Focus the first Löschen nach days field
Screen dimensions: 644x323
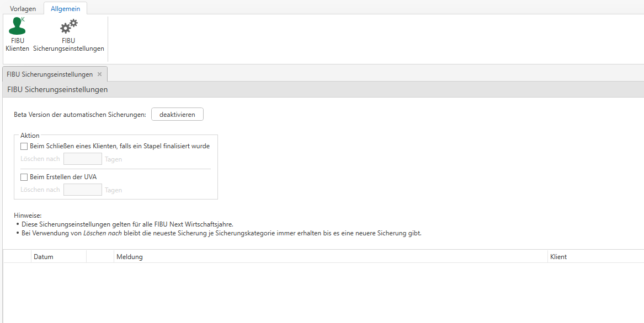(83, 159)
